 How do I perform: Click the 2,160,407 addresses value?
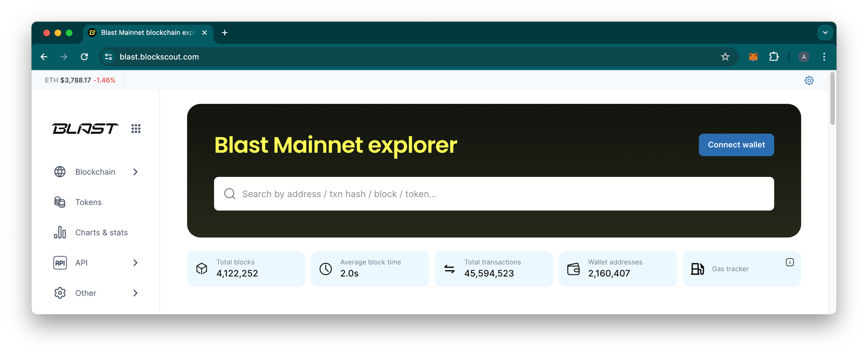pos(609,274)
